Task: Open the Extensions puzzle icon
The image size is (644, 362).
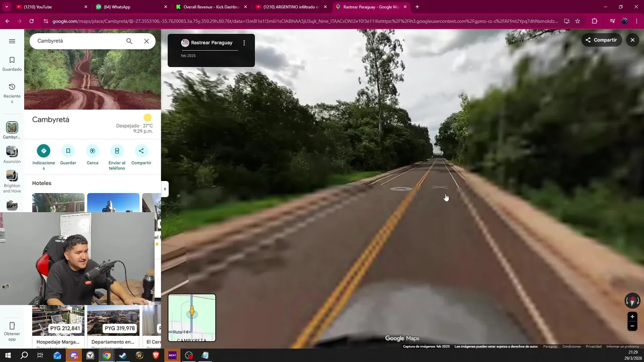Action: coord(595,21)
